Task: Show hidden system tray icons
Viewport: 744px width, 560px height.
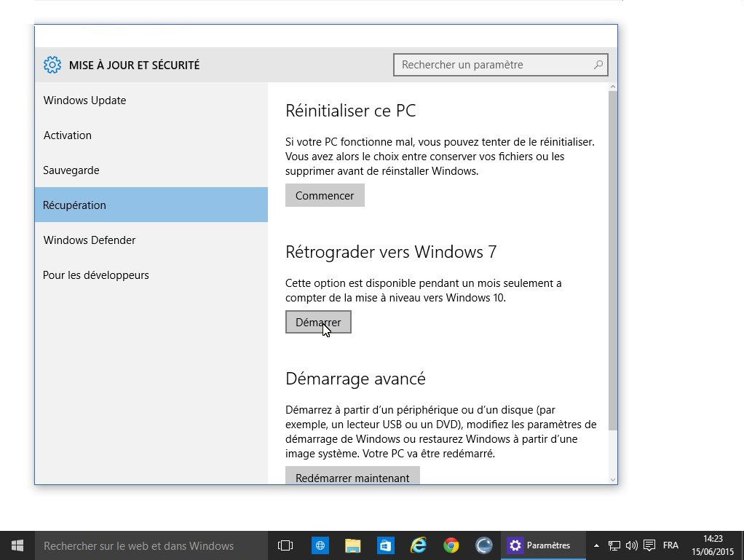Action: coord(596,545)
